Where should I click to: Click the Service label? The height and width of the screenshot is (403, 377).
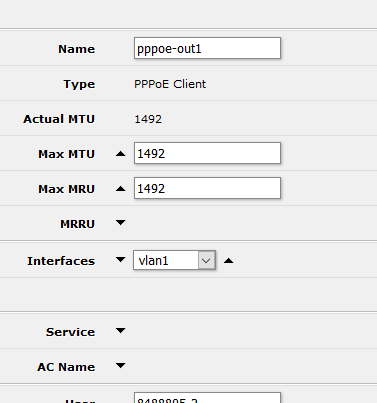pos(70,332)
